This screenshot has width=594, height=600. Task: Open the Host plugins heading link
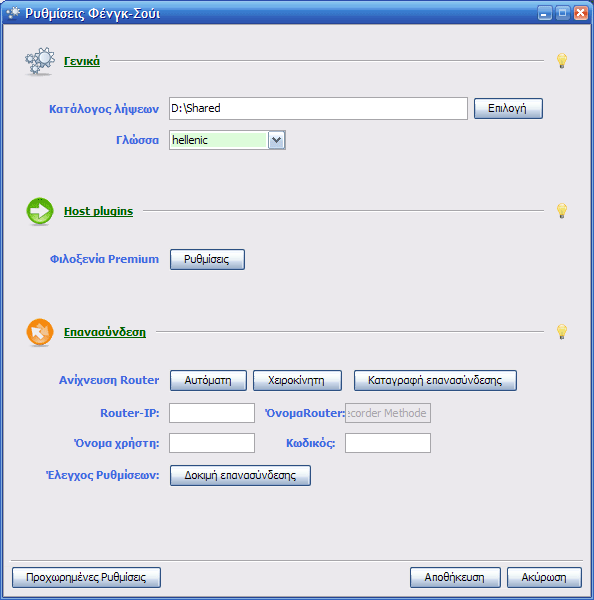click(98, 211)
